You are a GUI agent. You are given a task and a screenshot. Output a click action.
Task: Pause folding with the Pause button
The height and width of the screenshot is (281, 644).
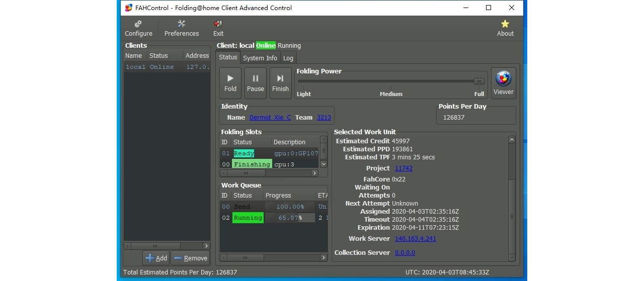coord(256,83)
